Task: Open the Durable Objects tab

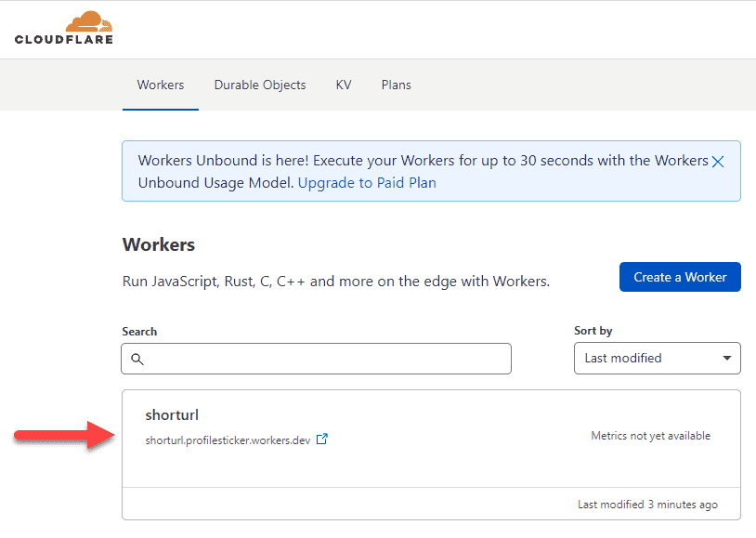Action: [260, 85]
